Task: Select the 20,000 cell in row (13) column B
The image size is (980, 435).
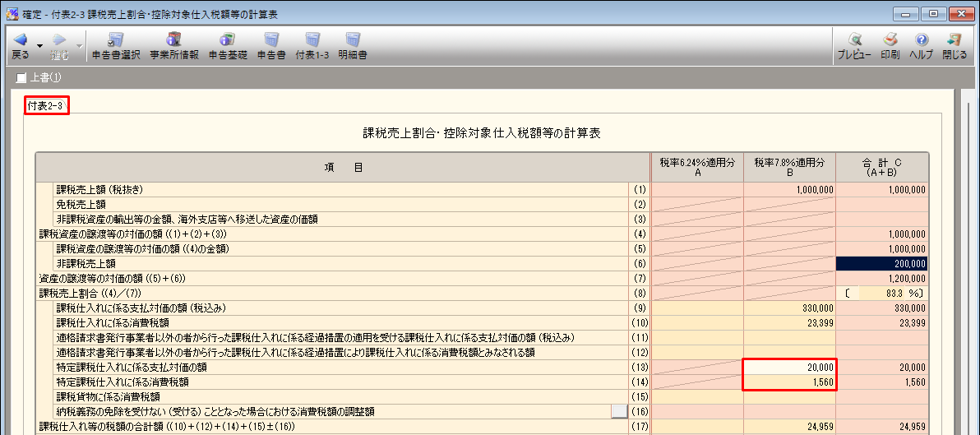Action: click(x=790, y=367)
